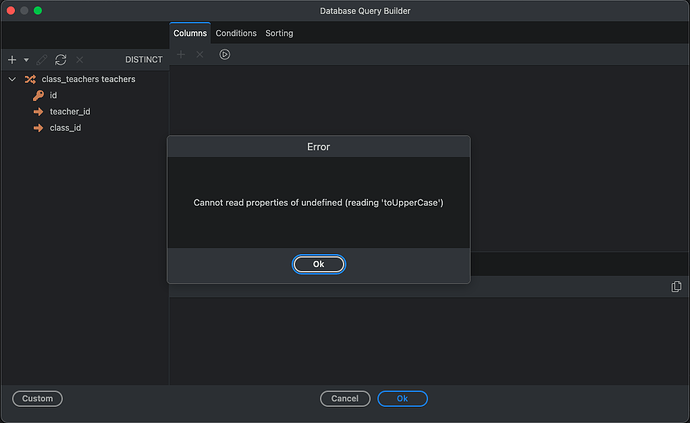690x423 pixels.
Task: Dismiss the Error dialog with Ok
Action: pos(319,264)
